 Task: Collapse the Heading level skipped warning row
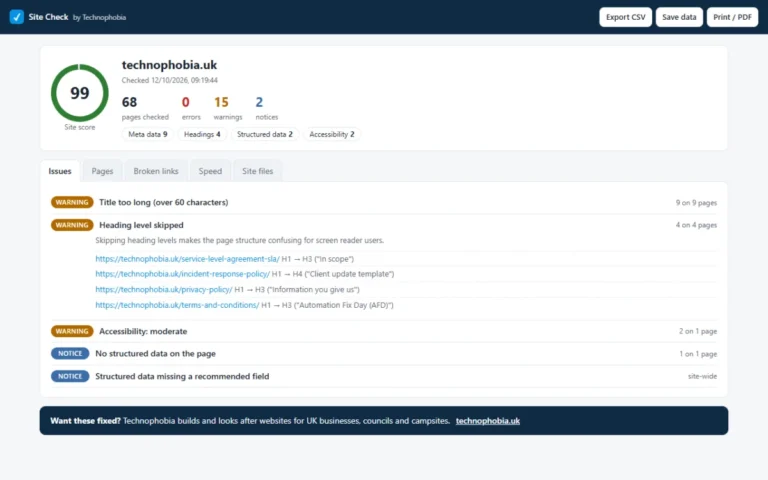pos(384,225)
